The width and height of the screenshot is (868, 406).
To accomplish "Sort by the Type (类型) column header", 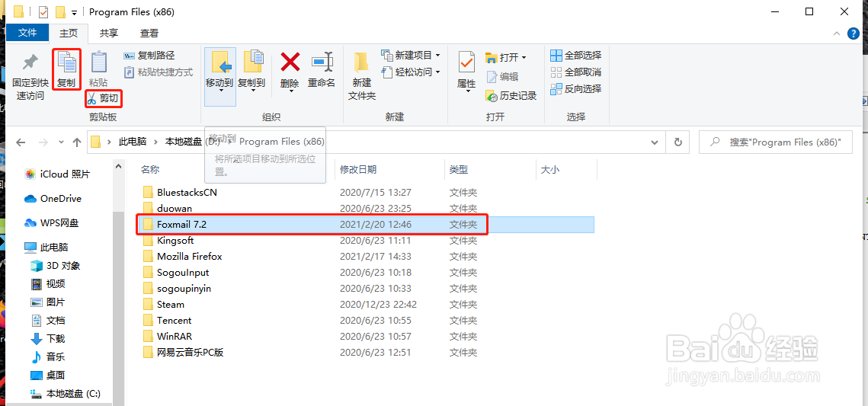I will pyautogui.click(x=458, y=170).
